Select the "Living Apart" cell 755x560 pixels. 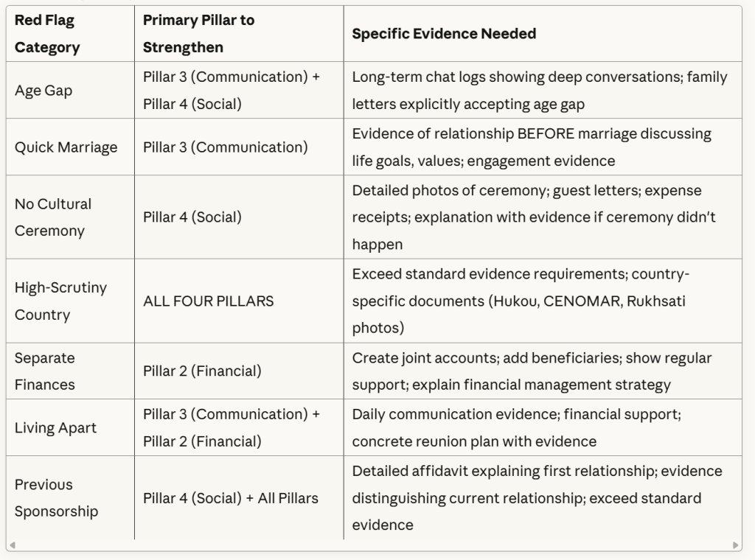click(55, 428)
